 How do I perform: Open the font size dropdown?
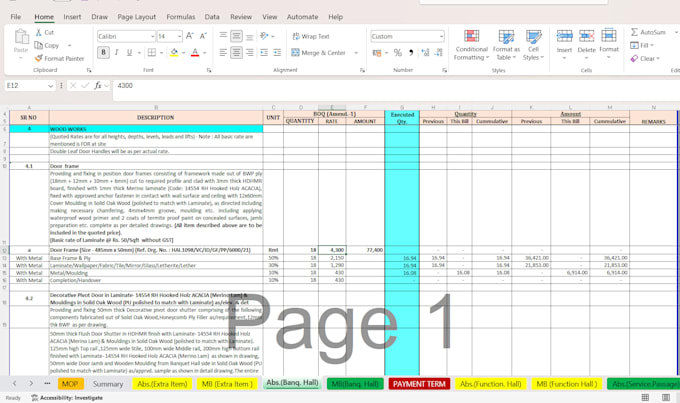(x=179, y=36)
